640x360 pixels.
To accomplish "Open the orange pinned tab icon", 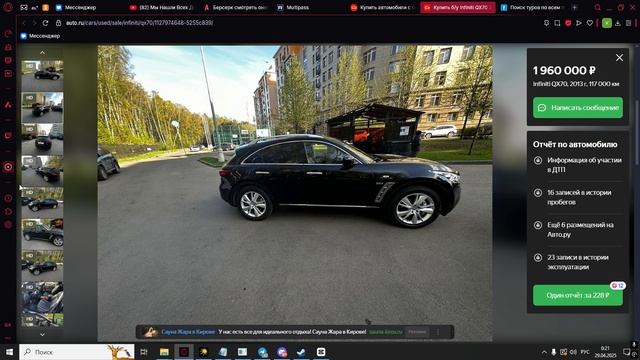I will [46, 7].
